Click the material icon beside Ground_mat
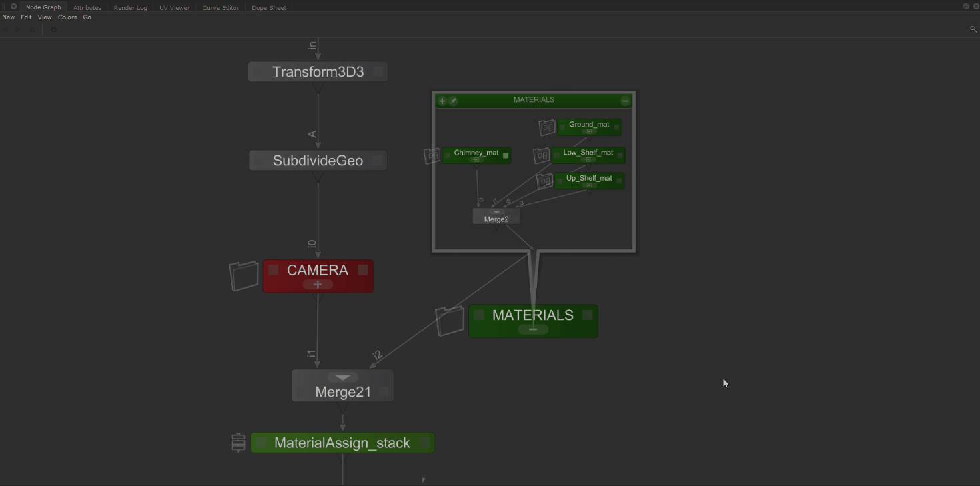 click(547, 127)
